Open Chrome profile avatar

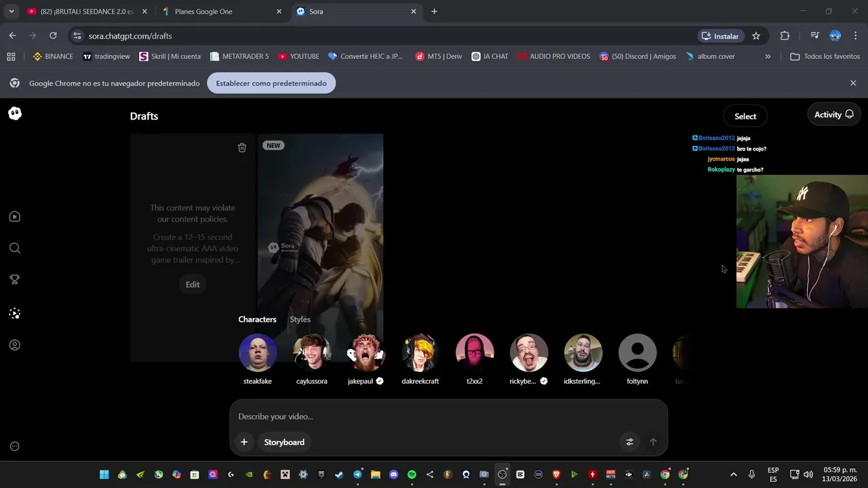[835, 36]
